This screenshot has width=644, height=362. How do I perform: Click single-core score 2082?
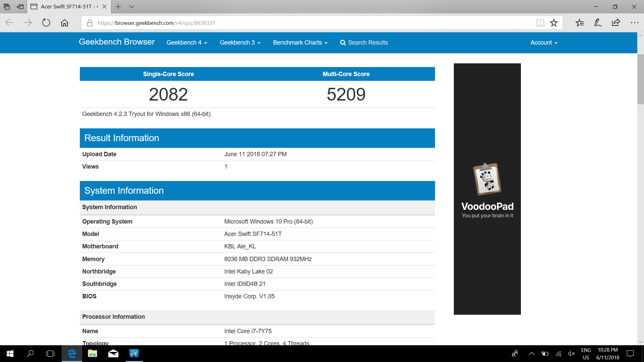point(168,94)
